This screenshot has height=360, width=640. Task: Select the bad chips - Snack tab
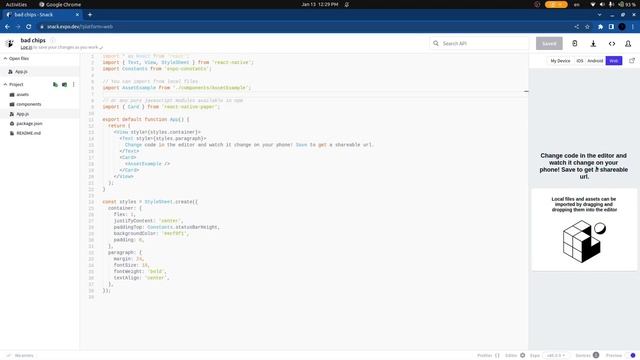(42, 15)
